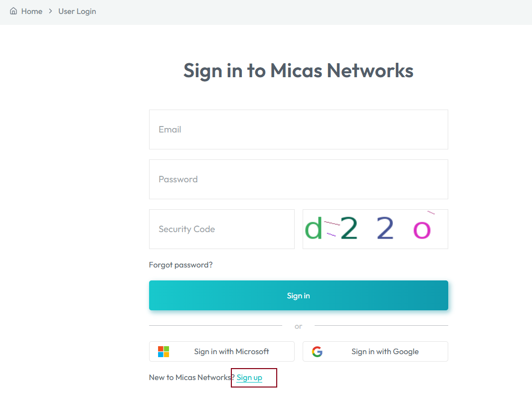
Task: Click the pink letter o in captcha
Action: 422,230
